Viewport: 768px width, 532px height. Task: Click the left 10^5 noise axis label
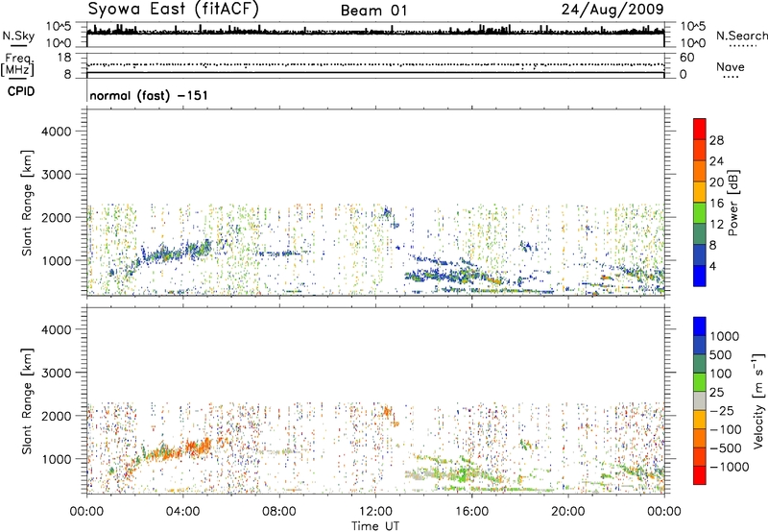coord(59,26)
